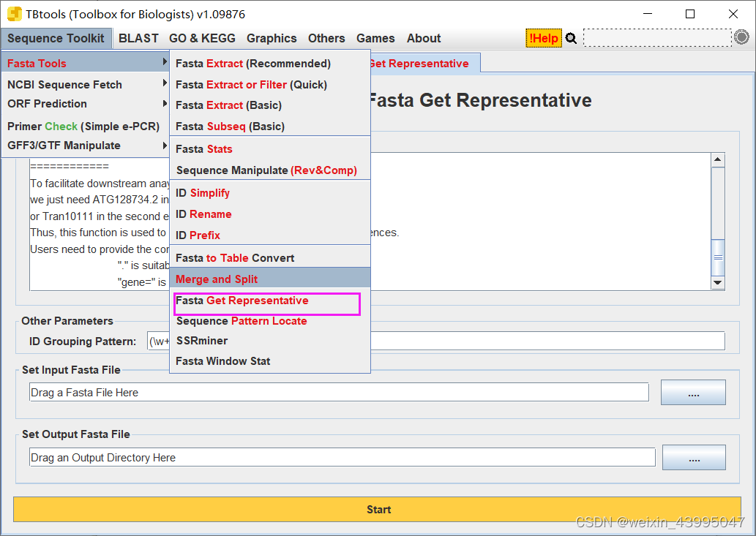Viewport: 756px width, 536px height.
Task: Select ID Prefix menu item
Action: (270, 235)
